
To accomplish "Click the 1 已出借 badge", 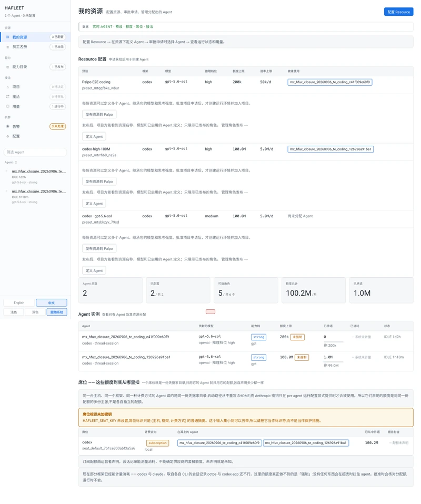I will pos(58,47).
